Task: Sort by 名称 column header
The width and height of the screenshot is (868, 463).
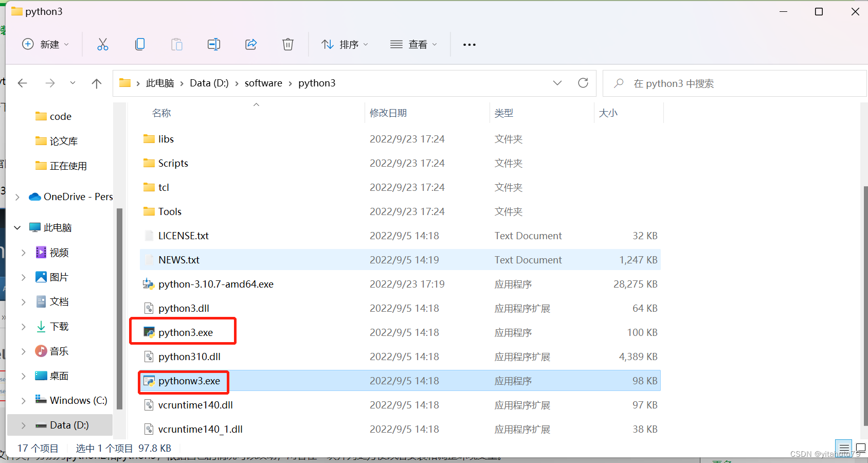Action: pos(161,113)
